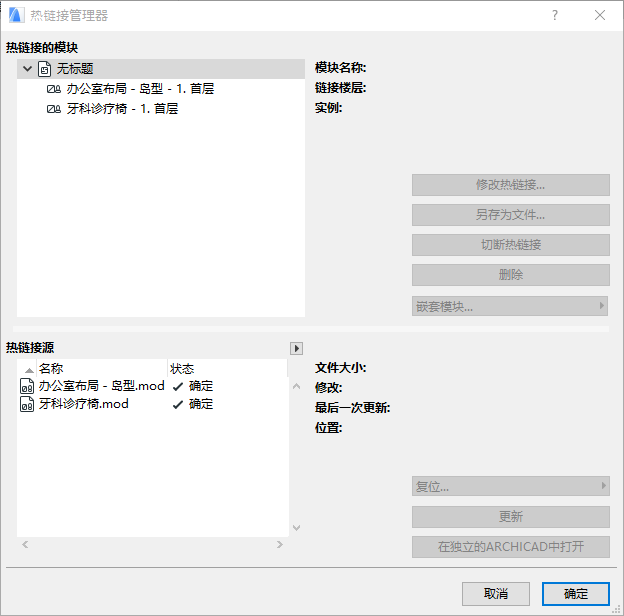This screenshot has width=624, height=616.
Task: Click the source list scroll left arrow
Action: pyautogui.click(x=25, y=544)
